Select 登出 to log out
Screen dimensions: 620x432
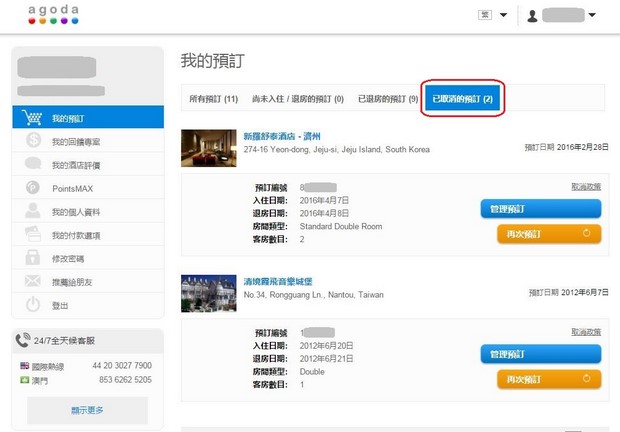pyautogui.click(x=88, y=305)
